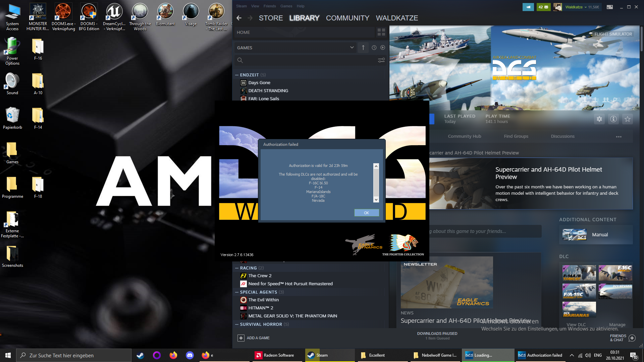Open the STORE tab in Steam
This screenshot has height=362, width=644.
[271, 18]
